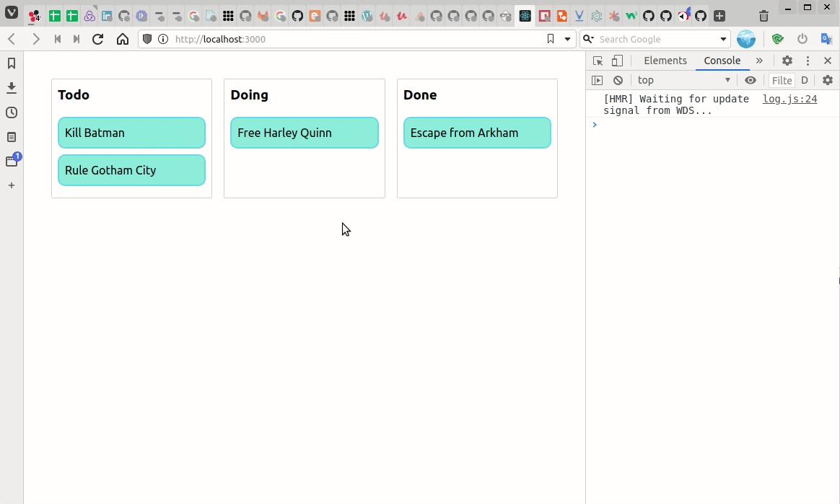Image resolution: width=840 pixels, height=504 pixels.
Task: Open DevTools settings gear
Action: point(787,61)
